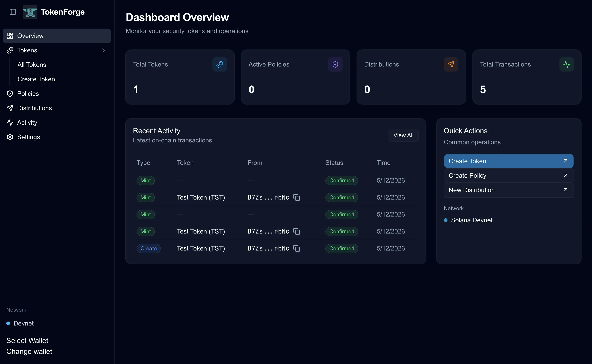592x364 pixels.
Task: Click the B7Zs...rbNc address in Create row
Action: [x=268, y=248]
